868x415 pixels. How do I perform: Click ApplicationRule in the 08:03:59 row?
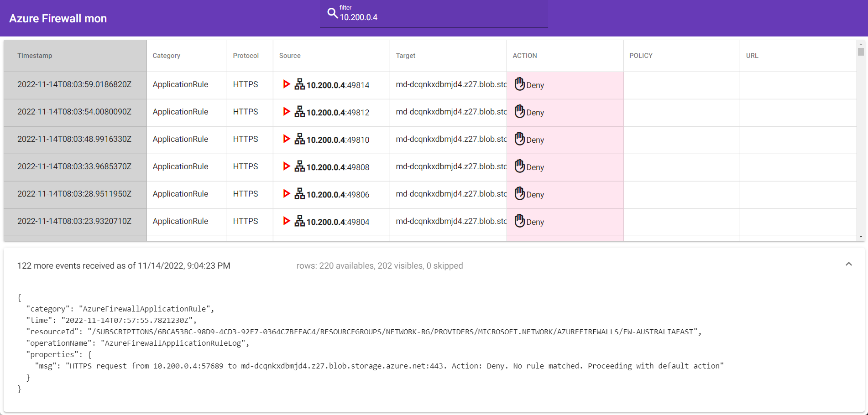coord(180,84)
